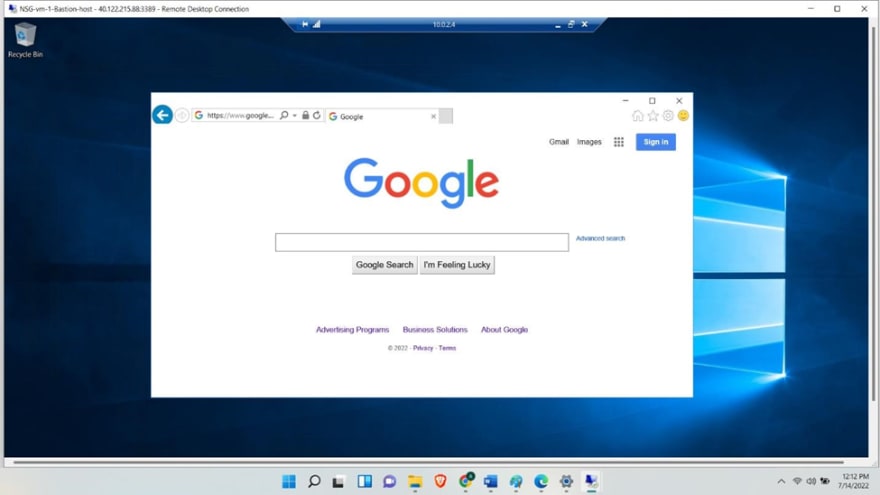
Task: View the security lock icon in address bar
Action: click(305, 115)
